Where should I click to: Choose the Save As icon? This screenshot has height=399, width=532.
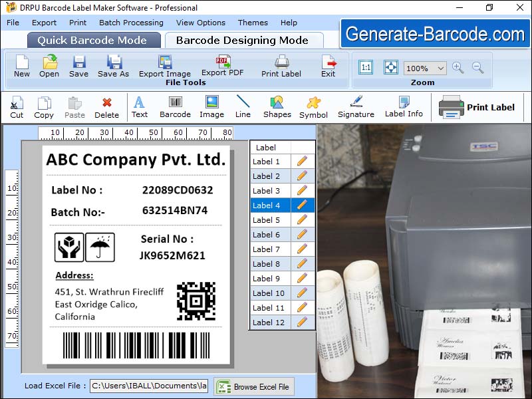(x=113, y=66)
